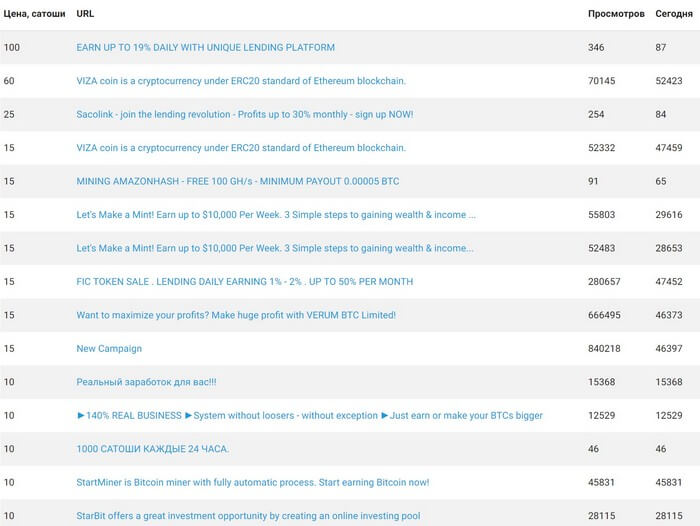Open StarBit investment opportunity link
Image resolution: width=700 pixels, height=526 pixels.
point(248,516)
